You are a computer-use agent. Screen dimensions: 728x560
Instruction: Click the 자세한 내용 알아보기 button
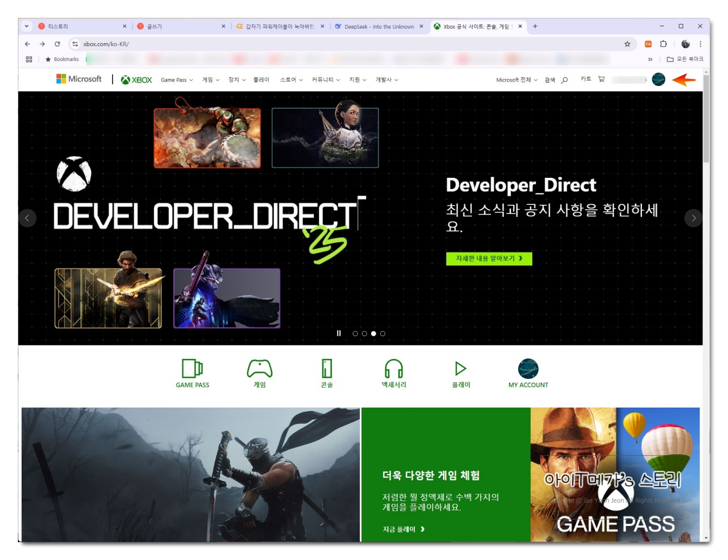click(489, 258)
